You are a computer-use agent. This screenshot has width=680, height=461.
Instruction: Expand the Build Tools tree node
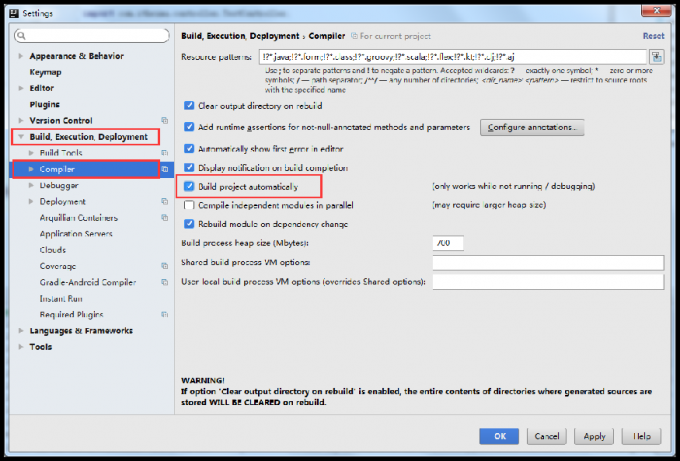tap(31, 153)
